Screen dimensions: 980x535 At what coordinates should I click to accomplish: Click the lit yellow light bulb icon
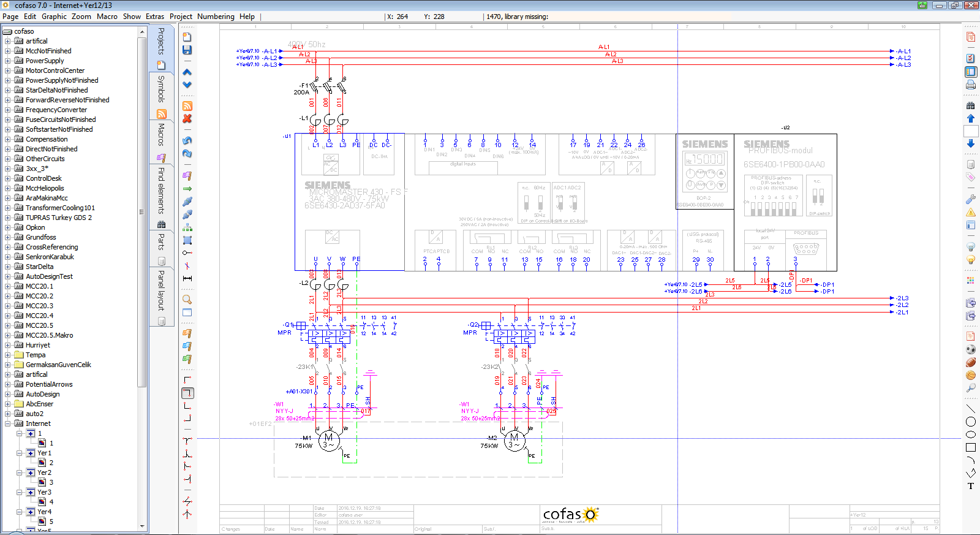pos(971,259)
